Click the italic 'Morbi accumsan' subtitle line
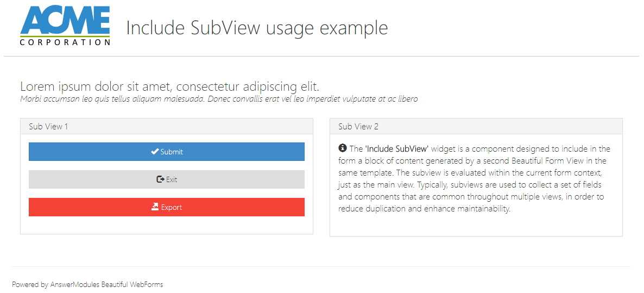The width and height of the screenshot is (644, 293). 219,99
